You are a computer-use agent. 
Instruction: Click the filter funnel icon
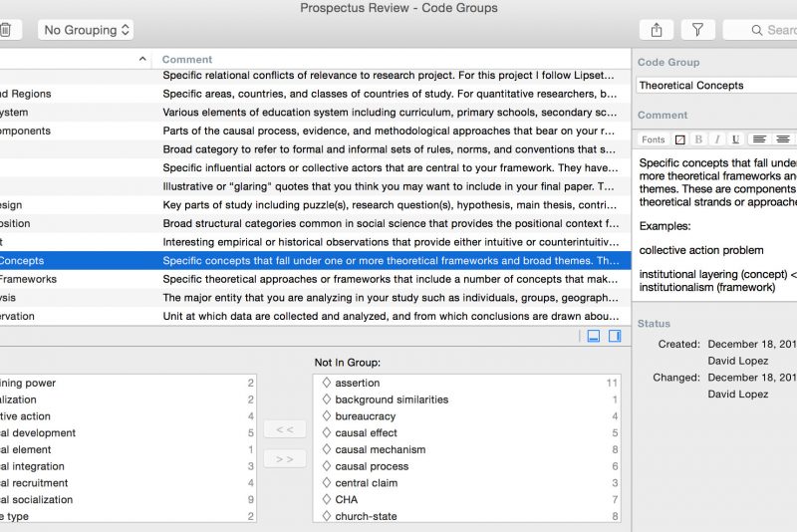pyautogui.click(x=698, y=30)
